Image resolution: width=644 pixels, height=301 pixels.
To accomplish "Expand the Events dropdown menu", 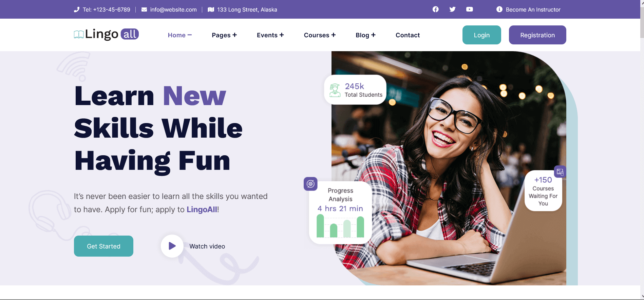I will pos(270,35).
